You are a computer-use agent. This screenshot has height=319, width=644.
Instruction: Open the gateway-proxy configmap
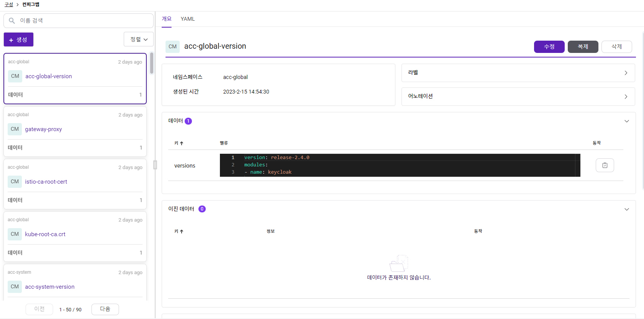(43, 129)
